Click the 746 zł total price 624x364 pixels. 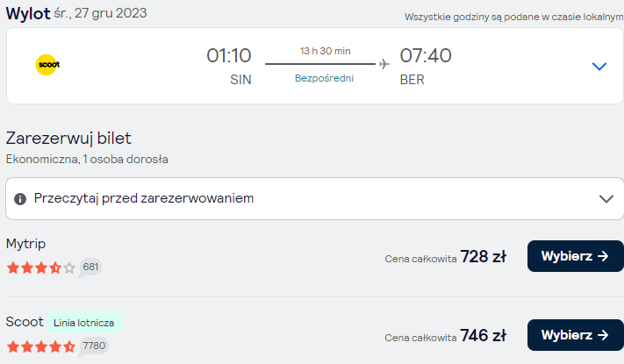pyautogui.click(x=483, y=335)
